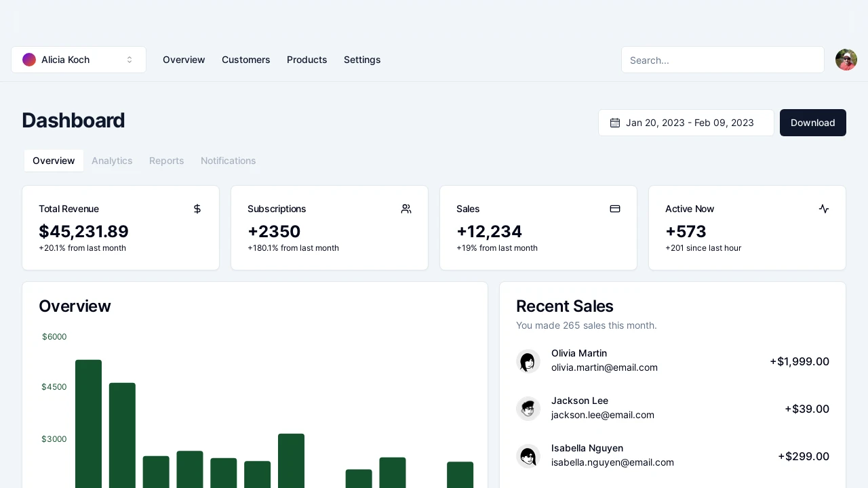
Task: Click Olivia Martin's avatar in Recent Sales
Action: point(528,361)
